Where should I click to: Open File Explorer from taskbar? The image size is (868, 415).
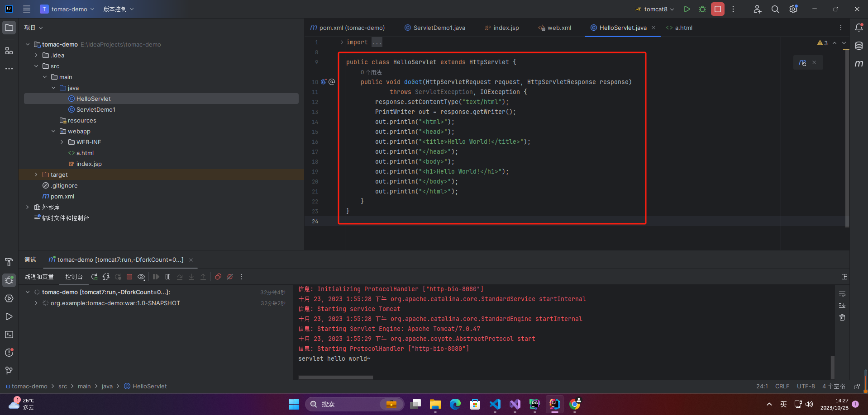tap(435, 404)
